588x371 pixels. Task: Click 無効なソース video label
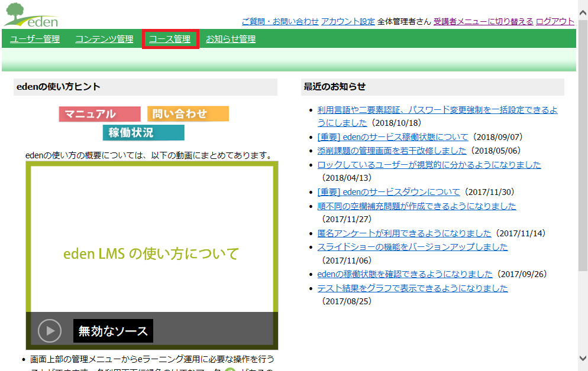[x=113, y=331]
